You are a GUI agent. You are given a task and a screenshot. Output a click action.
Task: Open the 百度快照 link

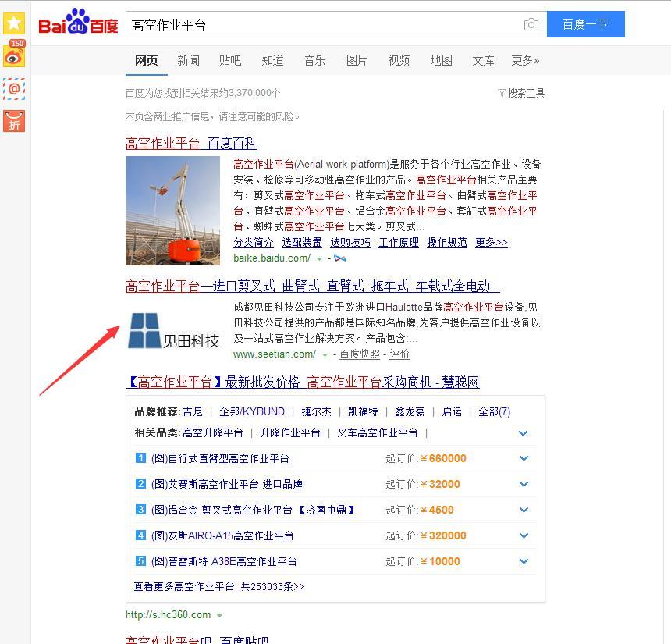coord(360,354)
